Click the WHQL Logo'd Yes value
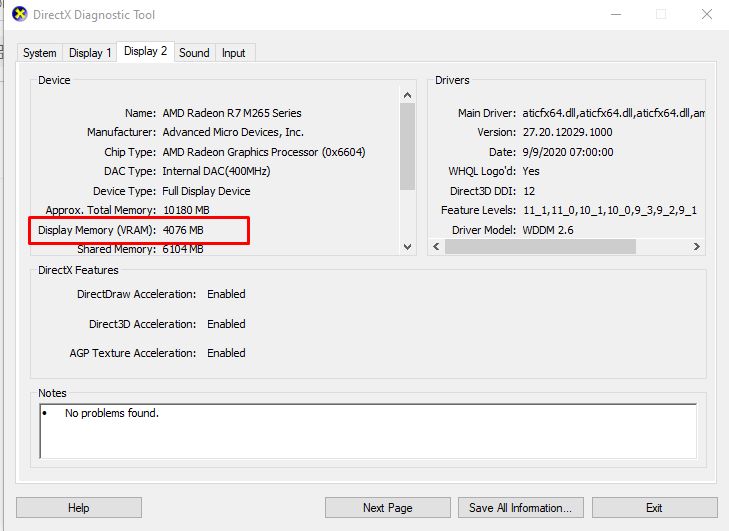Viewport: 729px width, 531px height. [531, 171]
